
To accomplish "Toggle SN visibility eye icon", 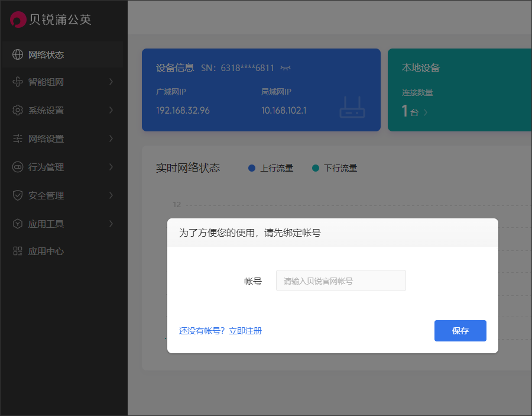I will pyautogui.click(x=286, y=68).
